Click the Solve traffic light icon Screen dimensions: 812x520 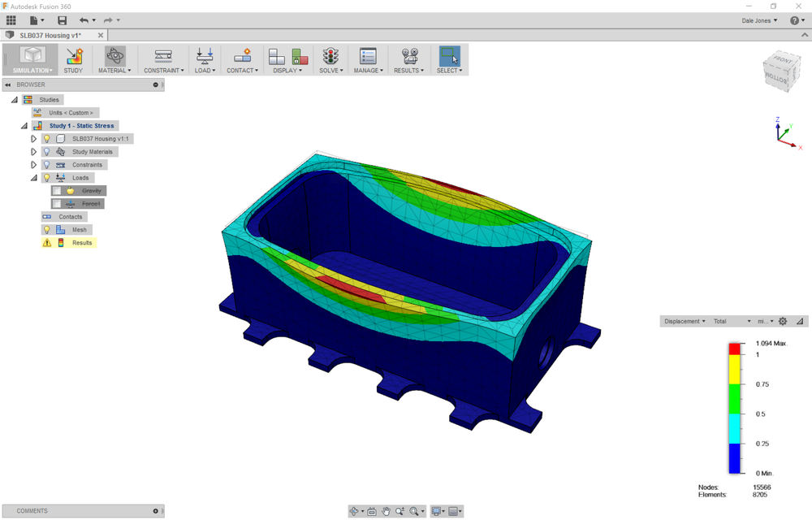(x=330, y=56)
